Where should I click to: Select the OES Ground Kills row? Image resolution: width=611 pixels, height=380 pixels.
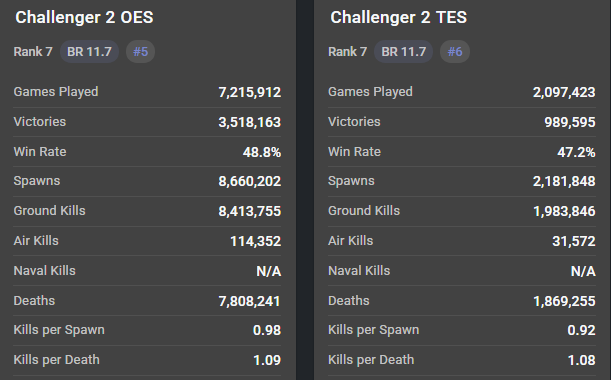(147, 211)
